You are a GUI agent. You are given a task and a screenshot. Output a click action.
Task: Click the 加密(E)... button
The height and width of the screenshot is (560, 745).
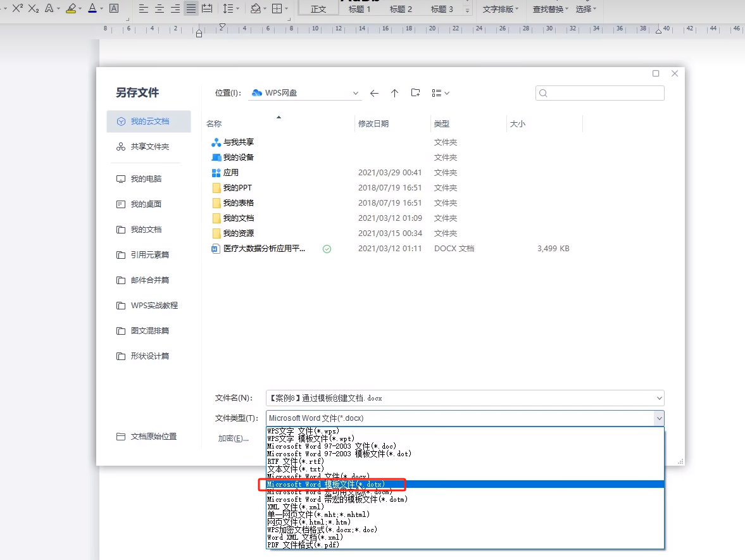(x=234, y=439)
